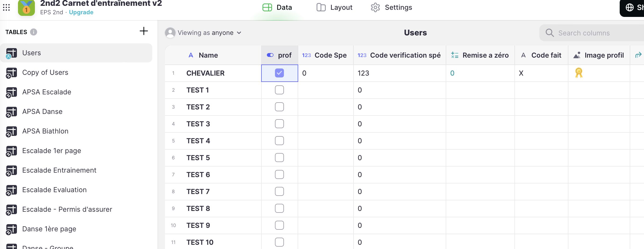Enable the prof checkbox for TEST 5
644x249 pixels.
coord(279,158)
